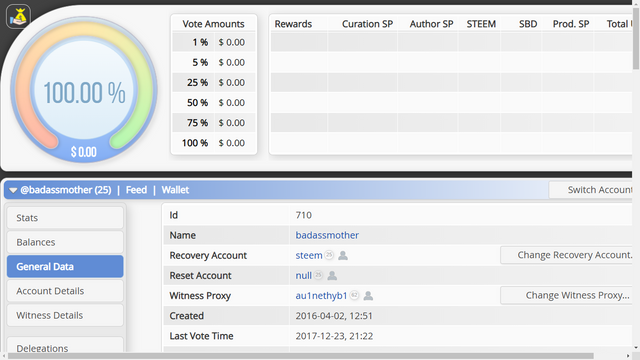Open the @badassmother (25) account link
640x360 pixels.
66,190
